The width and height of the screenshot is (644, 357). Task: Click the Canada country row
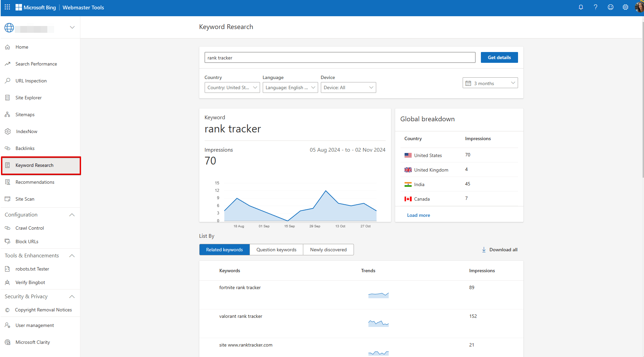coord(459,199)
